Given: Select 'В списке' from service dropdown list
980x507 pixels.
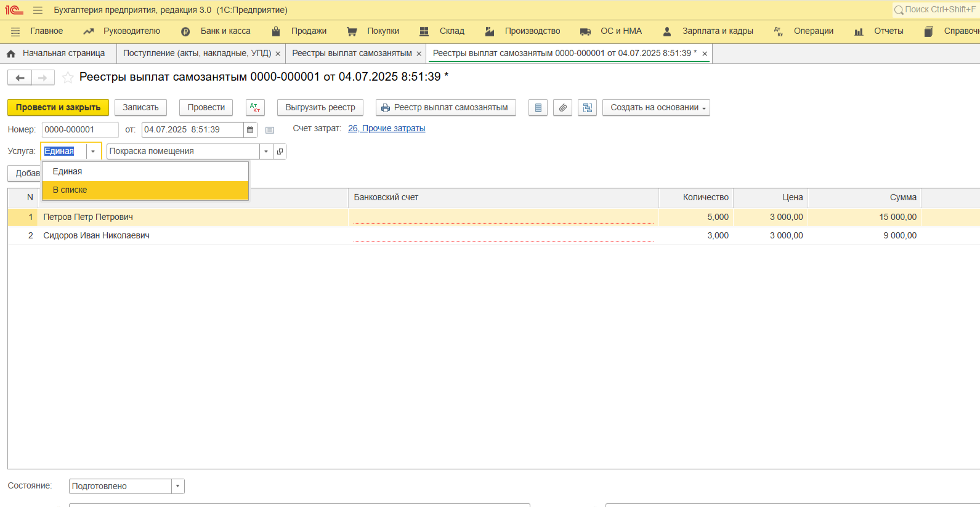Looking at the screenshot, I should pos(145,190).
